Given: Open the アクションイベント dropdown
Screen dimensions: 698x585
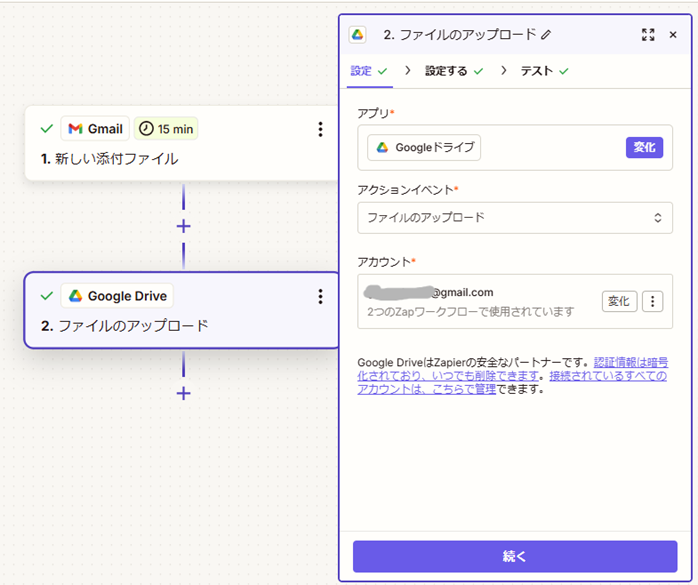Looking at the screenshot, I should (515, 218).
